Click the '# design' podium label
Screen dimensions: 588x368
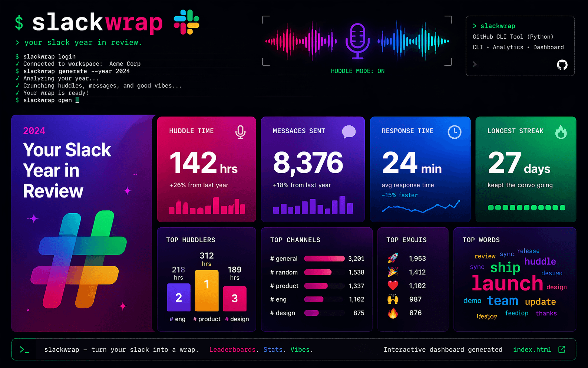click(x=237, y=319)
